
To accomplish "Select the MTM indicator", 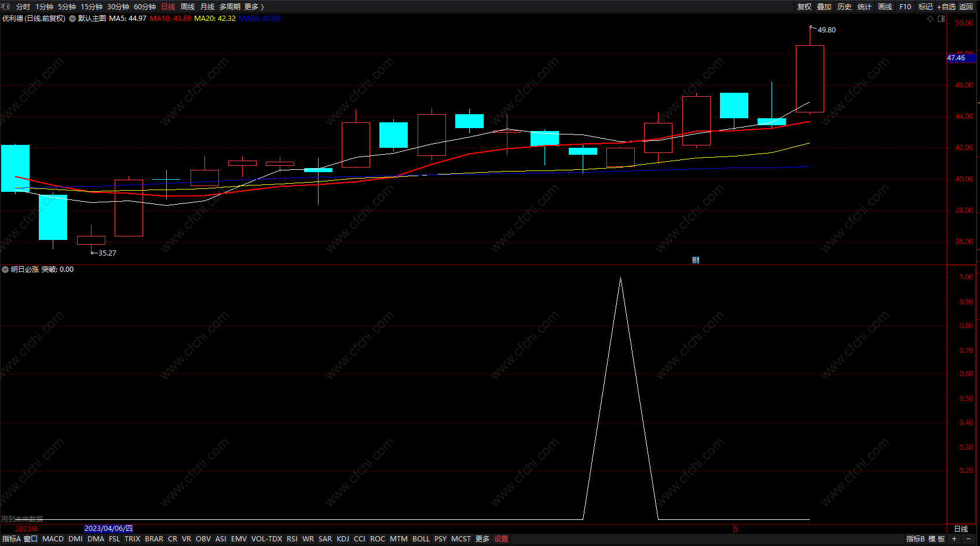I will 398,539.
